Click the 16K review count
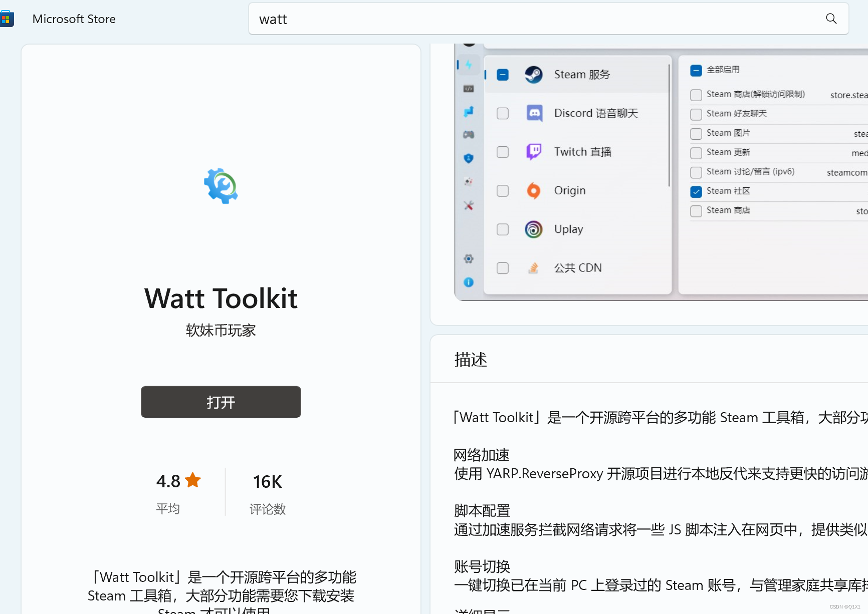 (x=268, y=482)
